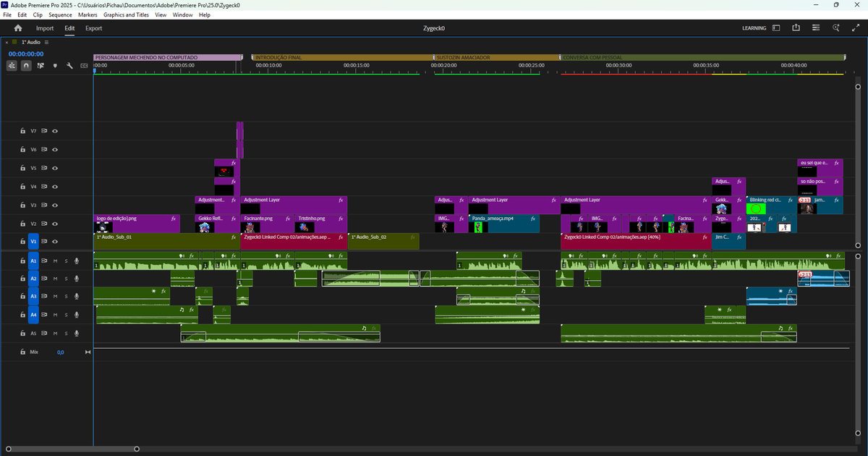Click the Quick Export share icon

point(796,28)
